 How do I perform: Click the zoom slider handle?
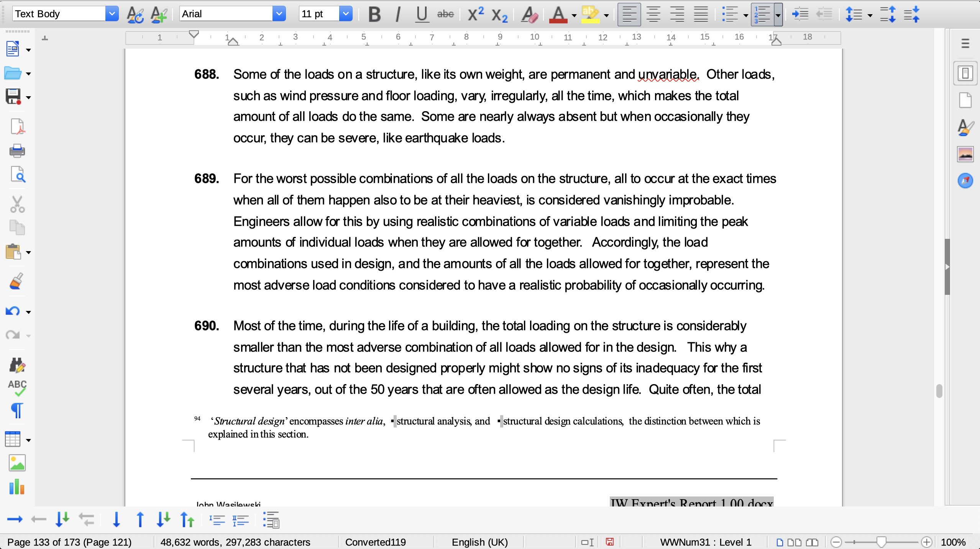(x=881, y=542)
